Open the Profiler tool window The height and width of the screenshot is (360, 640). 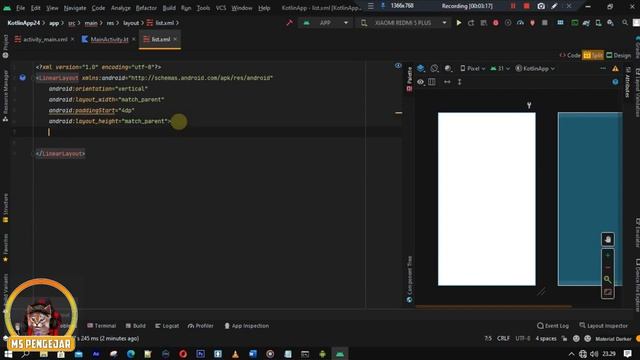[x=200, y=326]
